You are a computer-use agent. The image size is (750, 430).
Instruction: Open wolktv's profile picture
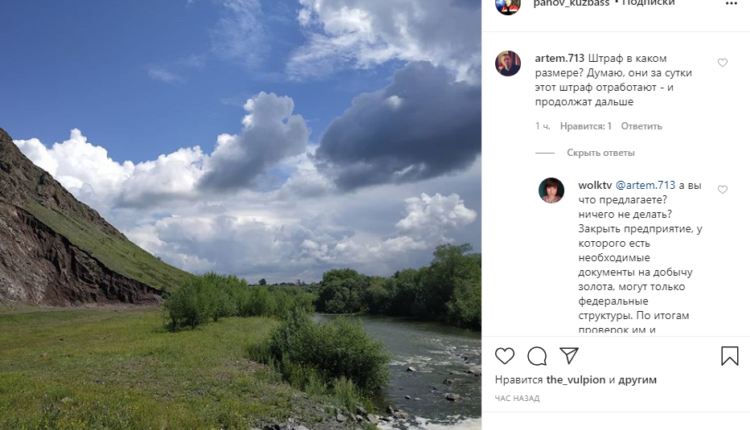[x=551, y=190]
